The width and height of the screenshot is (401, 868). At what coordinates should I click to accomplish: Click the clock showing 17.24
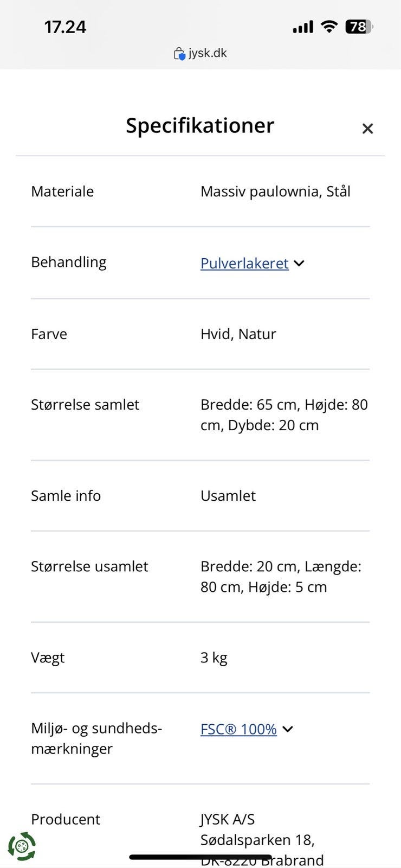66,27
